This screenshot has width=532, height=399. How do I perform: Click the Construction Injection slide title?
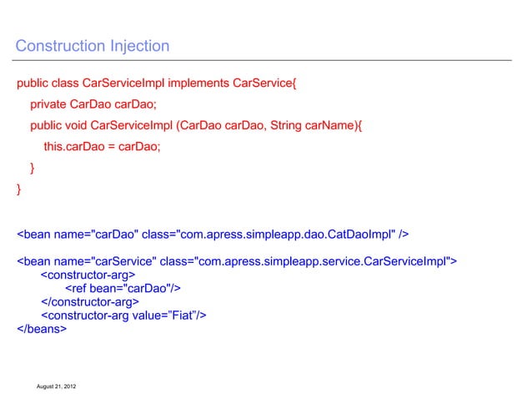click(x=93, y=46)
